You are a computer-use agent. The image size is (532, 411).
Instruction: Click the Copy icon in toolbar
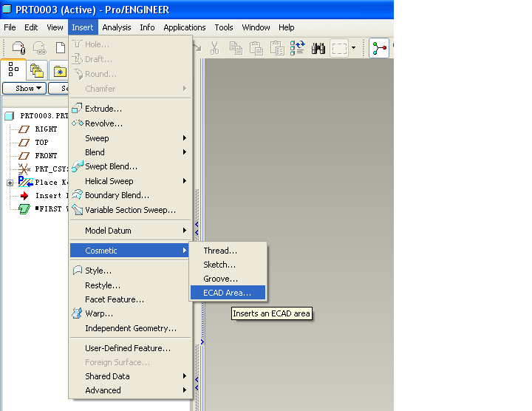(236, 48)
